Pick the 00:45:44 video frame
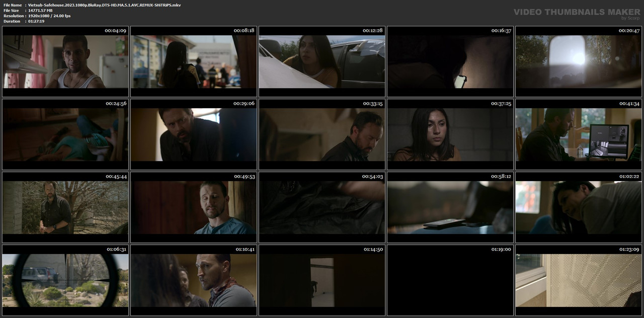Viewport: 644px width, 318px height. coord(65,207)
